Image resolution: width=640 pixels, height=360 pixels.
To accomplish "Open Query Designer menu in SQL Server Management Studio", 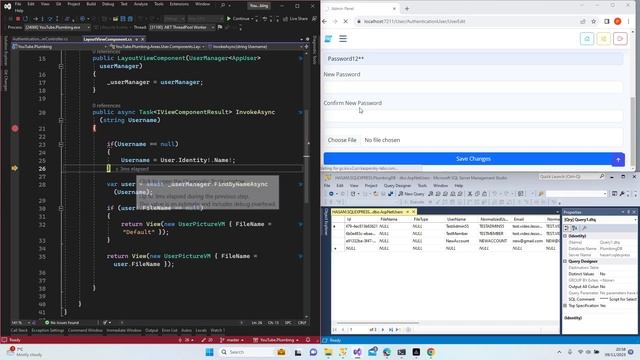I will pyautogui.click(x=397, y=185).
